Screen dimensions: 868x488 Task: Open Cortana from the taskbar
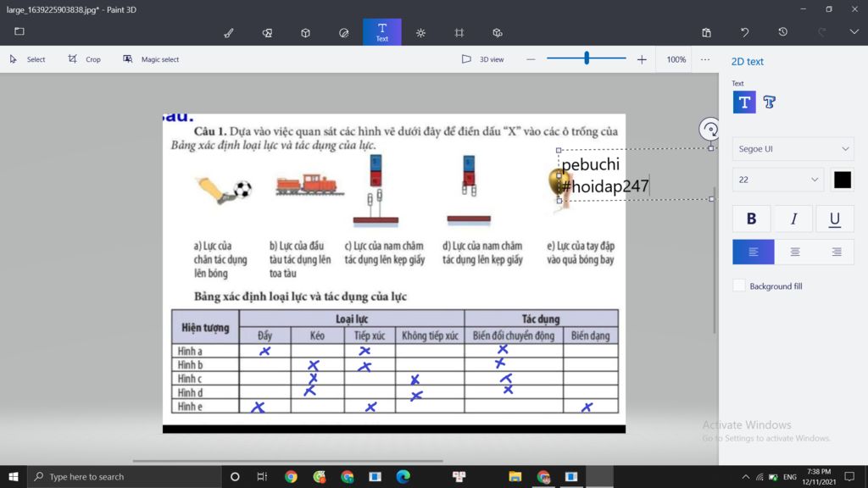235,476
